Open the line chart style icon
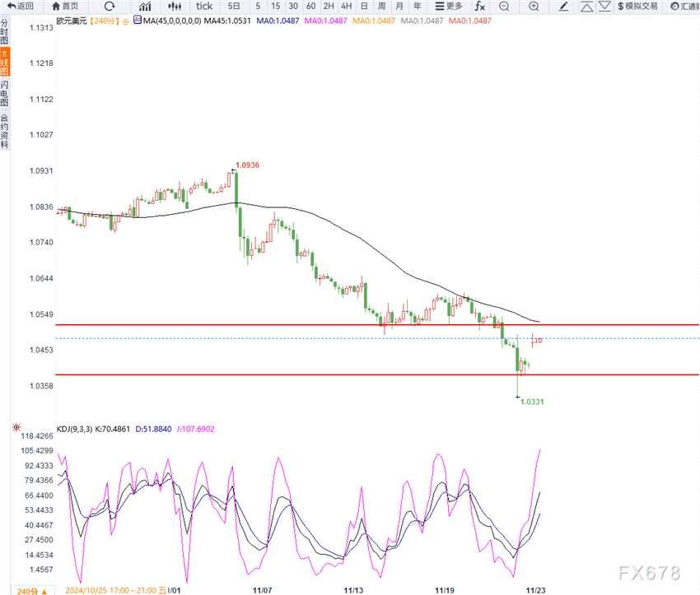The height and width of the screenshot is (595, 700). point(145,6)
